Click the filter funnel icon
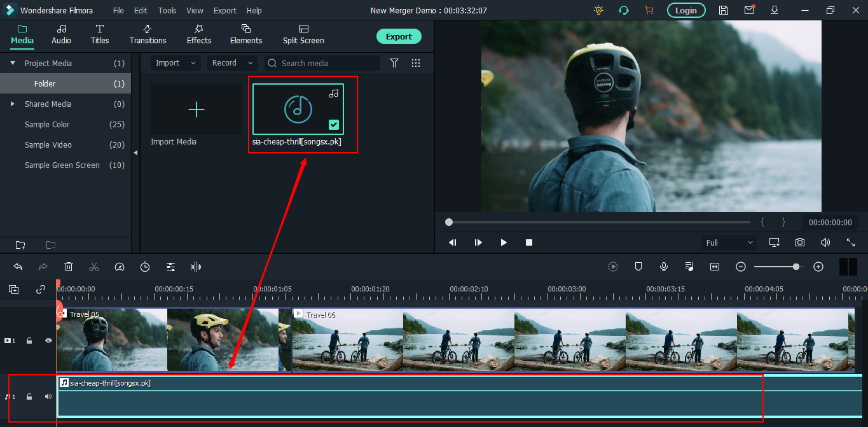 pyautogui.click(x=394, y=63)
